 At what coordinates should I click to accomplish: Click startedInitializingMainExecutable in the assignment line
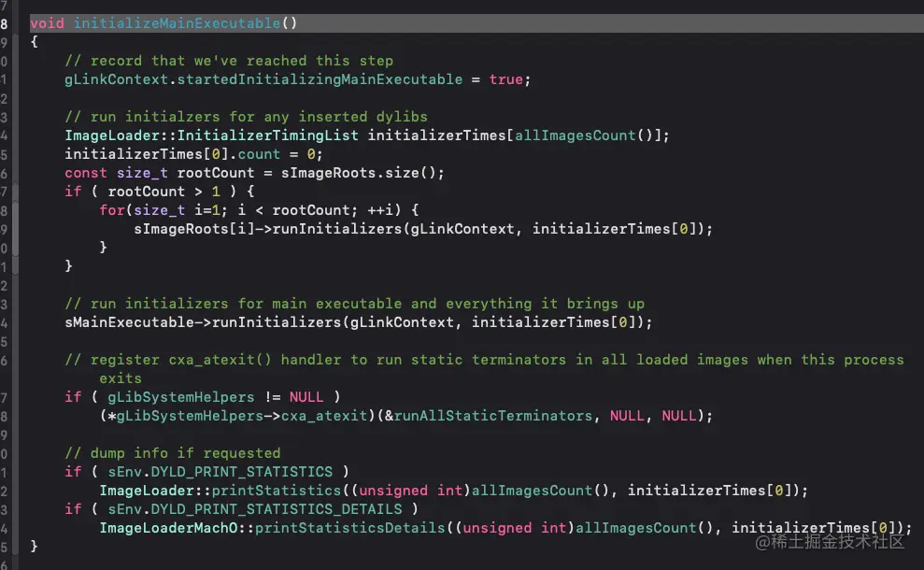click(320, 79)
